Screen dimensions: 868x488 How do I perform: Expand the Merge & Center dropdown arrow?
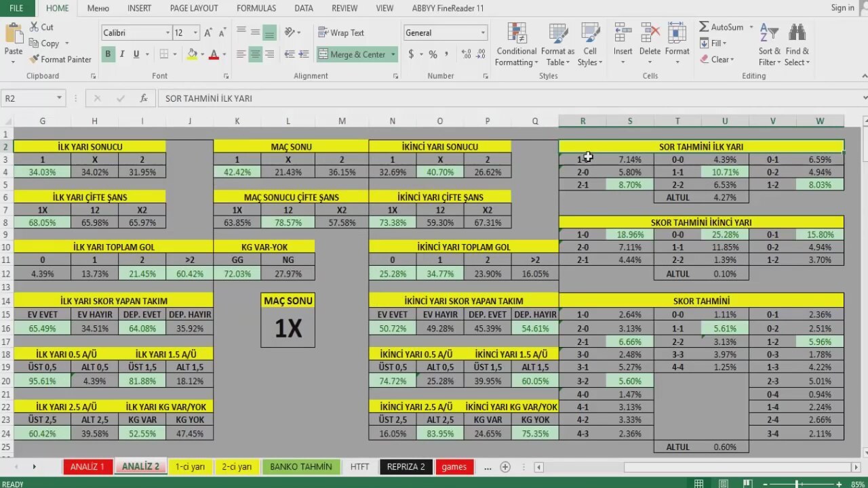[393, 54]
